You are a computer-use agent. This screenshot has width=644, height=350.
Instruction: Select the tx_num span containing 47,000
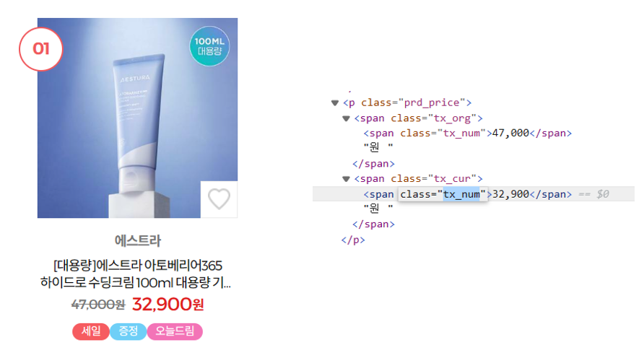[x=467, y=134]
